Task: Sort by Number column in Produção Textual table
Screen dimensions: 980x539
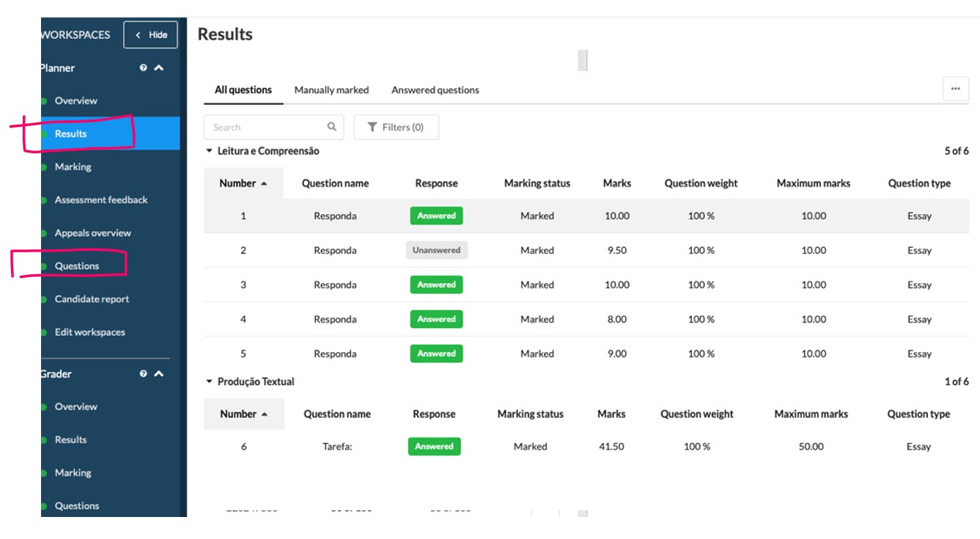Action: point(243,414)
